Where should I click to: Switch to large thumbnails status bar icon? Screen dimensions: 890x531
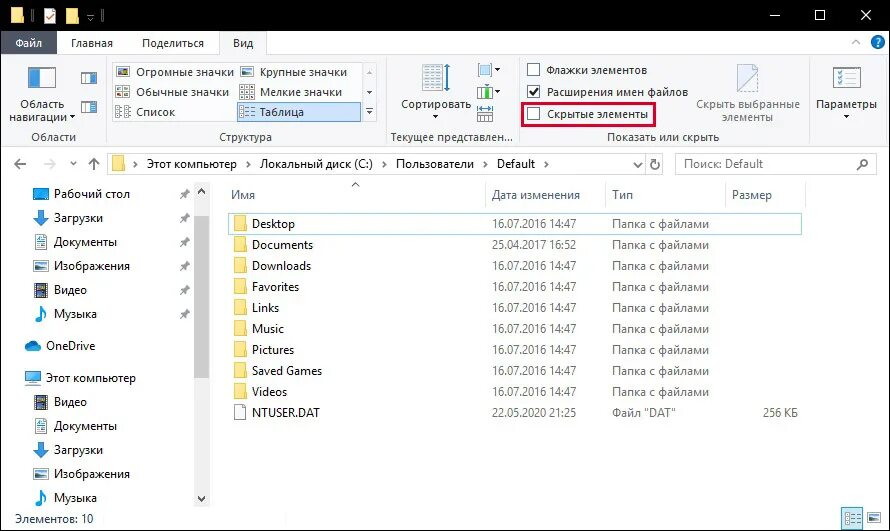[874, 518]
